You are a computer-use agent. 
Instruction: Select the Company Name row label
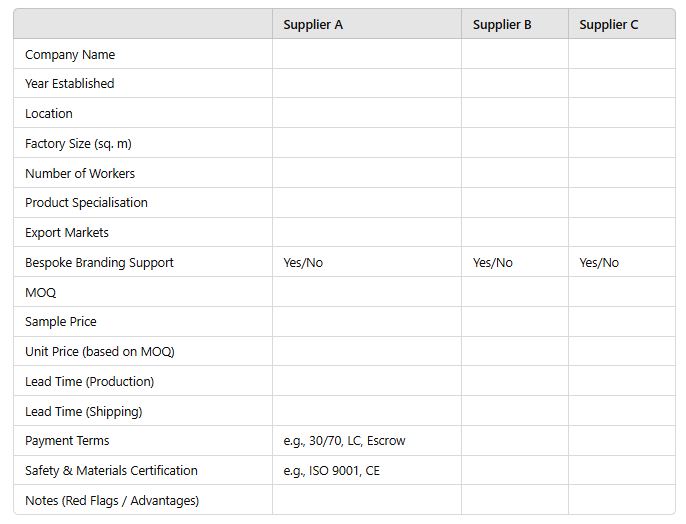coord(70,55)
